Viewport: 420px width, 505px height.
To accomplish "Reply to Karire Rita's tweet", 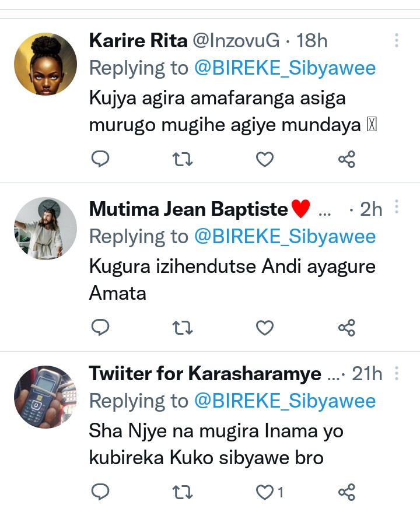I will coord(101,159).
